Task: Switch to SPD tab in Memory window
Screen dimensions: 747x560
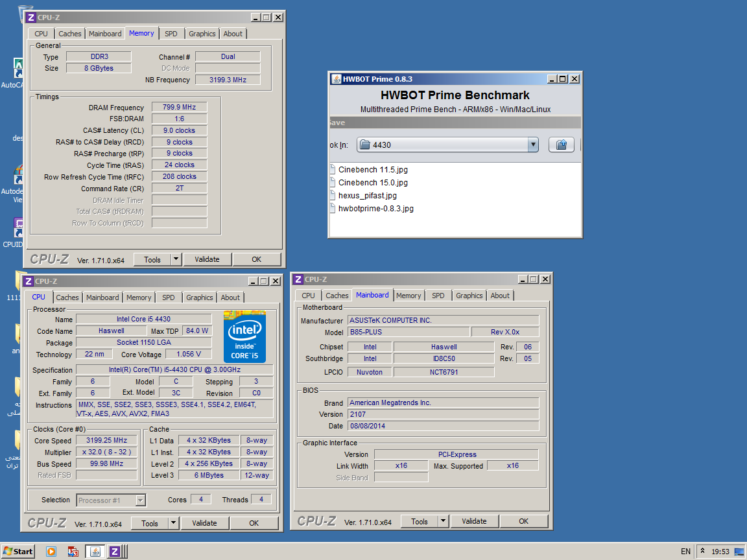Action: pos(171,34)
